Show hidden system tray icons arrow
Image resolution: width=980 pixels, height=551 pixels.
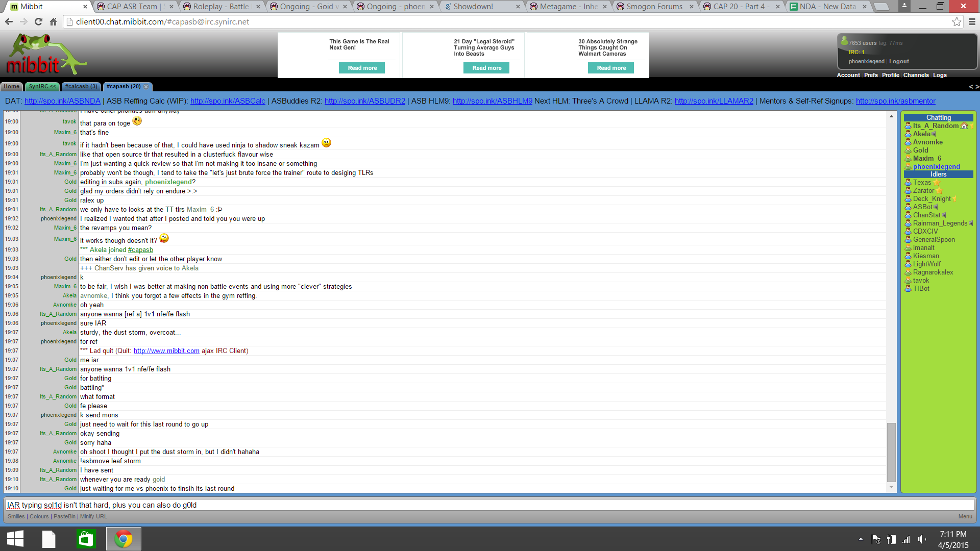(x=861, y=539)
